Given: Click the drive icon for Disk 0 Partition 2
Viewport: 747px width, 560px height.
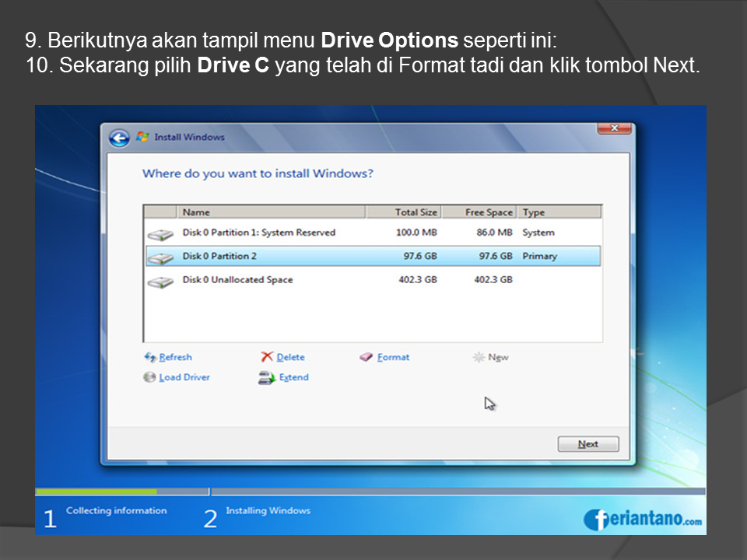Looking at the screenshot, I should click(x=160, y=258).
